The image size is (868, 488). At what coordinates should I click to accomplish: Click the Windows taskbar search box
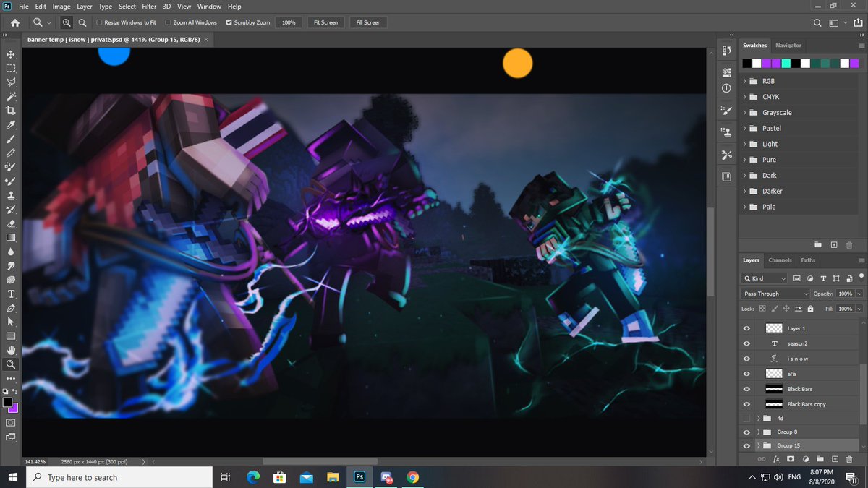119,477
